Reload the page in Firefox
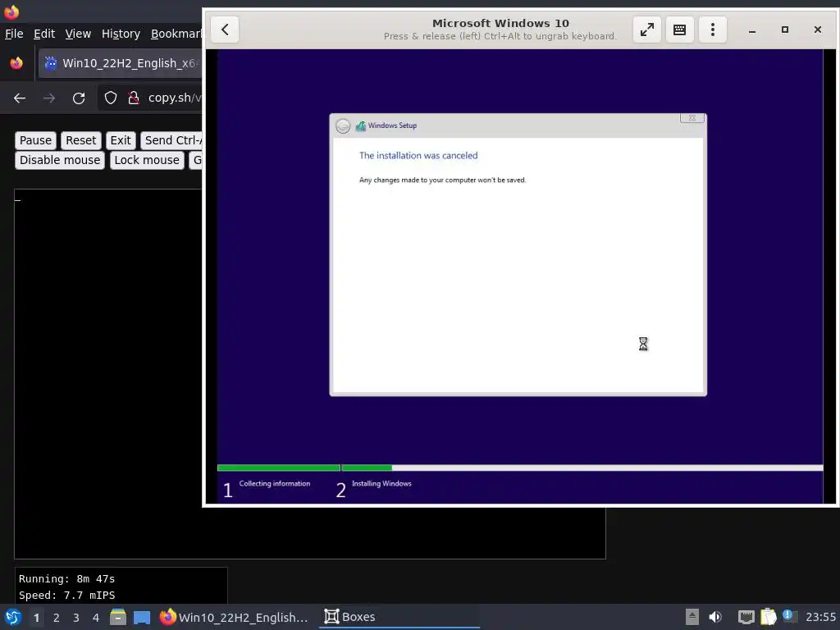 [79, 98]
